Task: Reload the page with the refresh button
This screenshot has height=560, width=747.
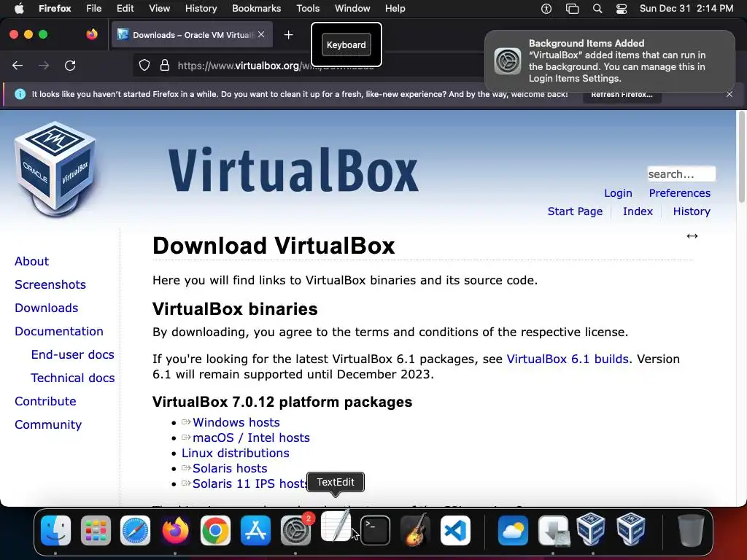Action: coord(70,65)
